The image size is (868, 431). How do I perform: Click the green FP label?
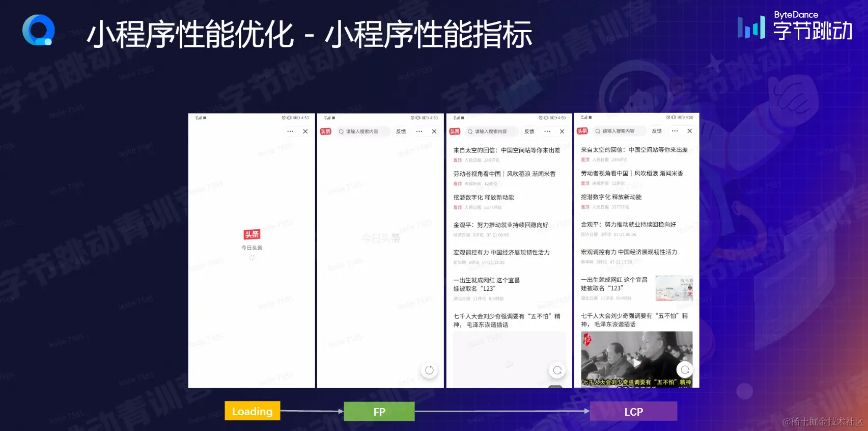(x=379, y=412)
